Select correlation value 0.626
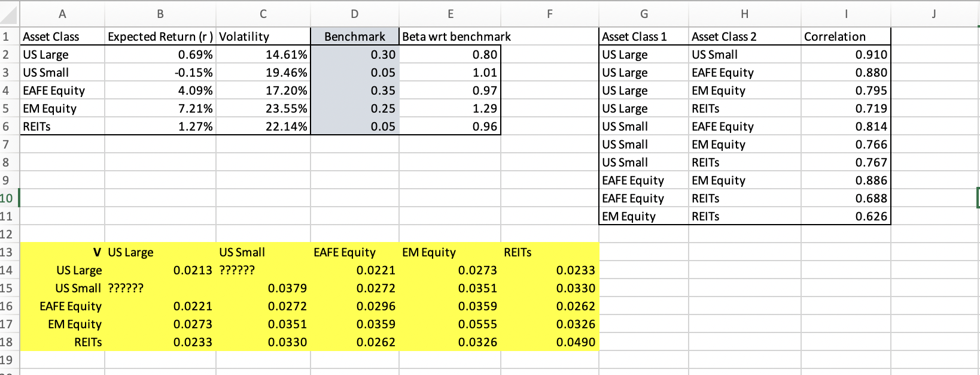This screenshot has height=375, width=980. (x=846, y=216)
